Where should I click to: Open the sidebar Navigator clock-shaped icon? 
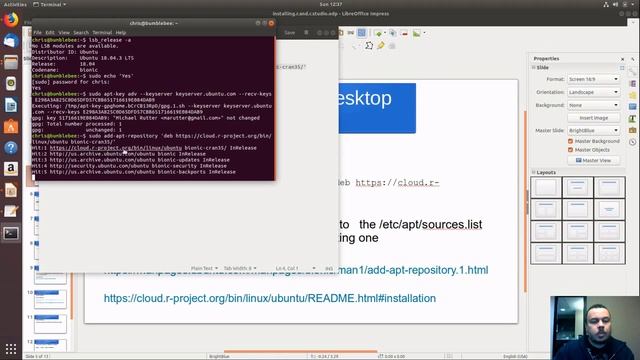pos(633,142)
